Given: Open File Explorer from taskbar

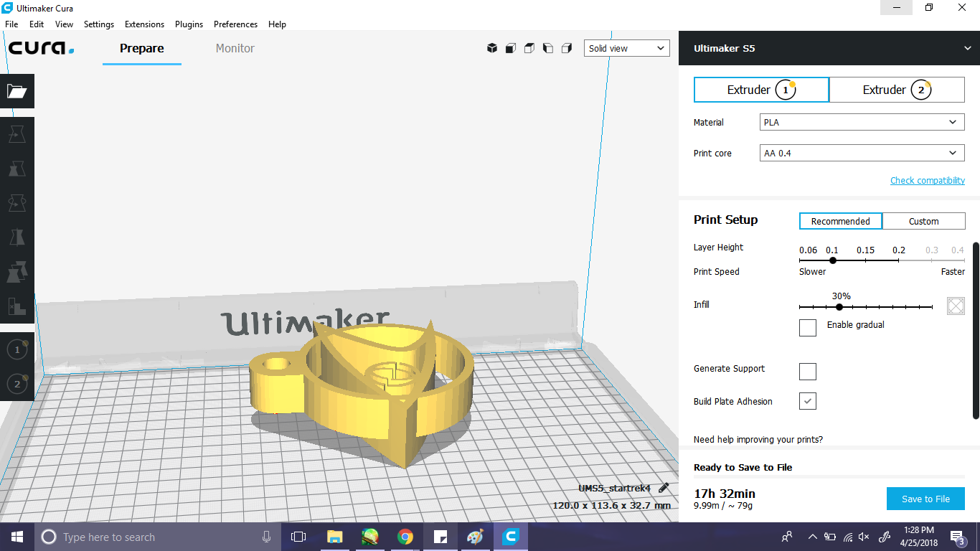Looking at the screenshot, I should (x=334, y=537).
